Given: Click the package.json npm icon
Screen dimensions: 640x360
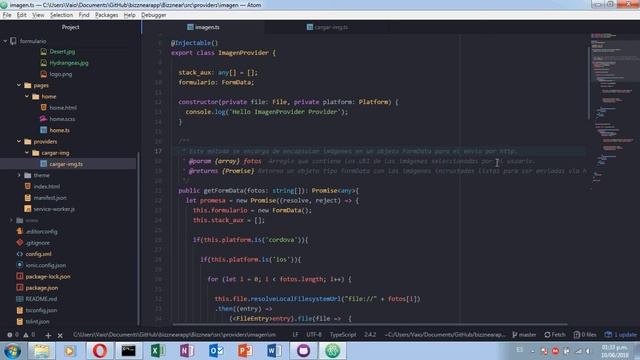Looking at the screenshot, I should (x=20, y=287).
